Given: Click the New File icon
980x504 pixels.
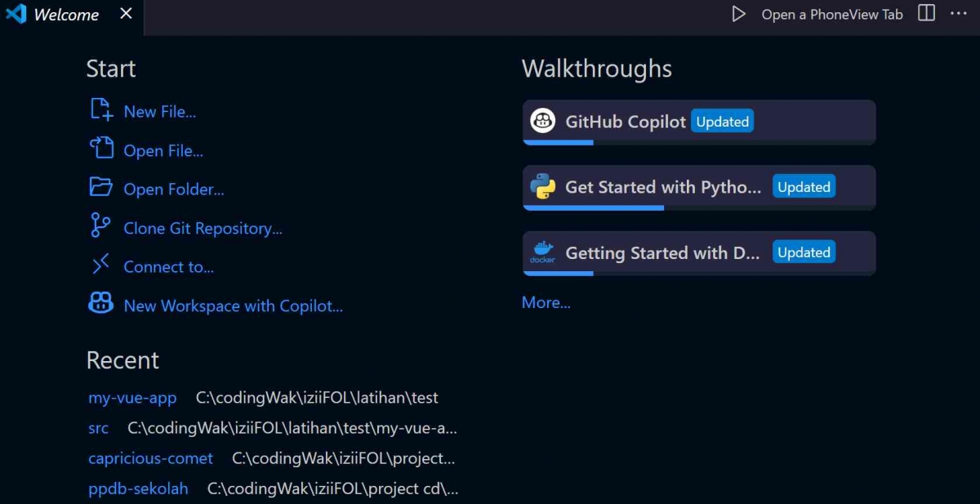Looking at the screenshot, I should (100, 110).
